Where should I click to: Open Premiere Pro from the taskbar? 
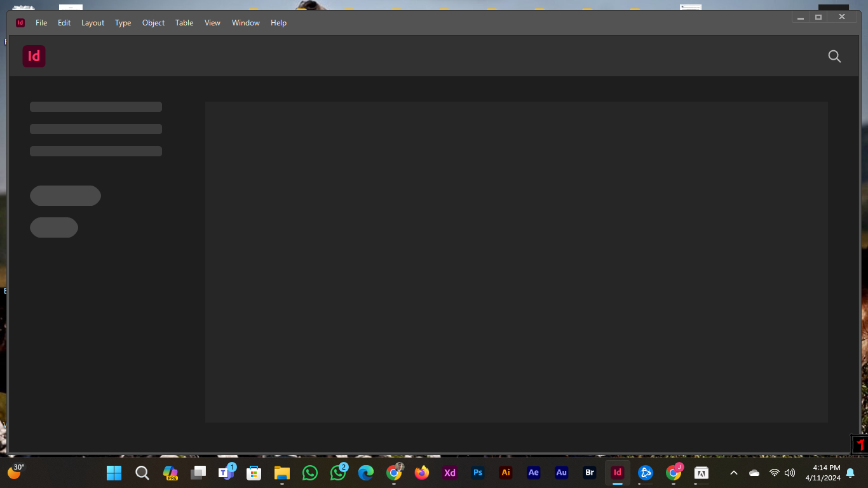(170, 473)
